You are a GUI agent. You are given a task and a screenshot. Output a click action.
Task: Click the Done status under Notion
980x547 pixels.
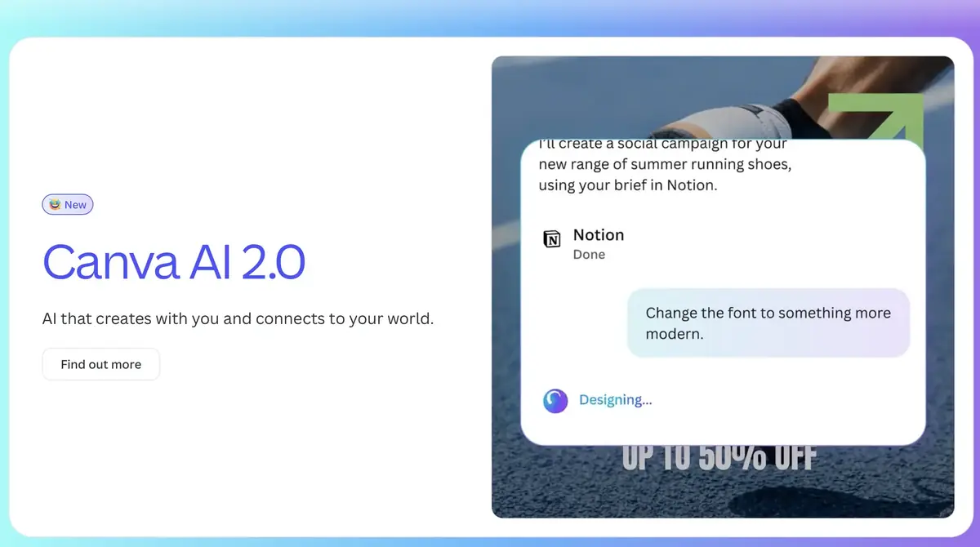pyautogui.click(x=589, y=255)
